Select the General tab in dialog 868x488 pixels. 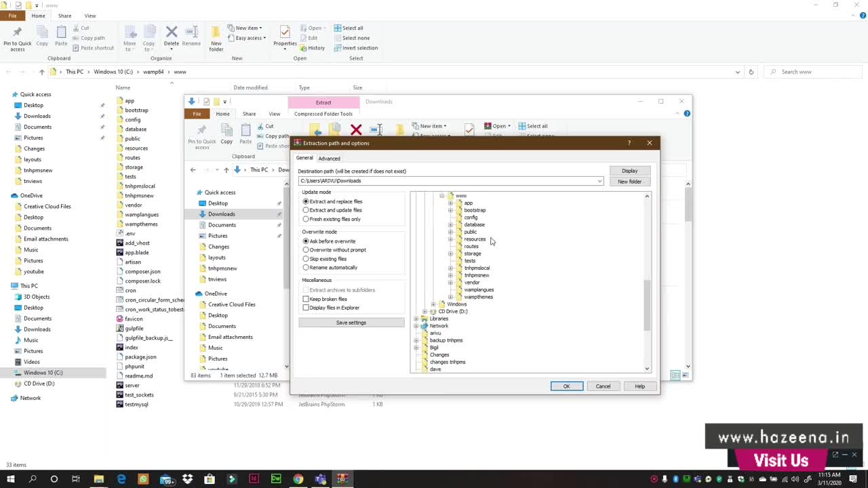[304, 158]
